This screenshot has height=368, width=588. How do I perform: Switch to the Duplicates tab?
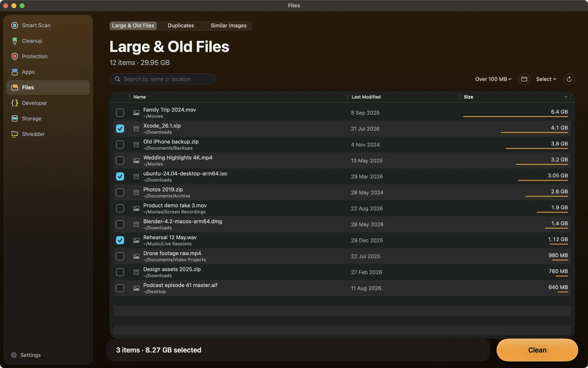click(181, 26)
